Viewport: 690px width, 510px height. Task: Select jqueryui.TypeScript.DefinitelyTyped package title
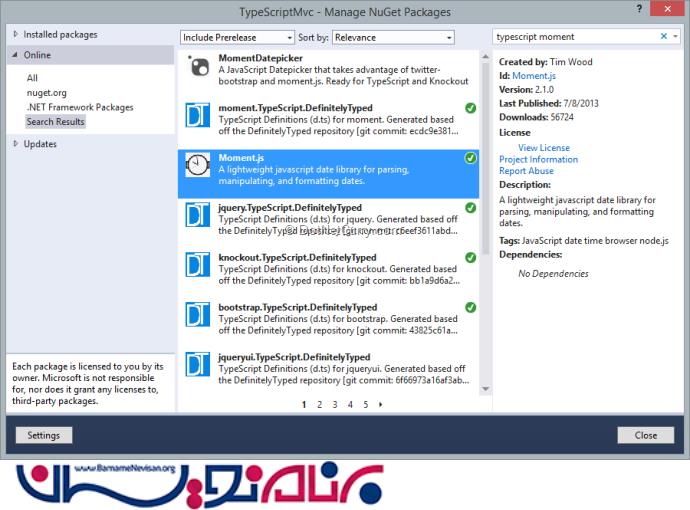pos(294,357)
